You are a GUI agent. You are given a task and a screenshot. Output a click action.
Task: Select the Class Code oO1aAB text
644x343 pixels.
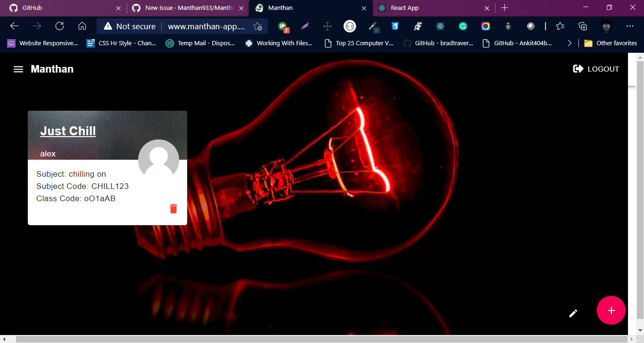click(x=76, y=198)
